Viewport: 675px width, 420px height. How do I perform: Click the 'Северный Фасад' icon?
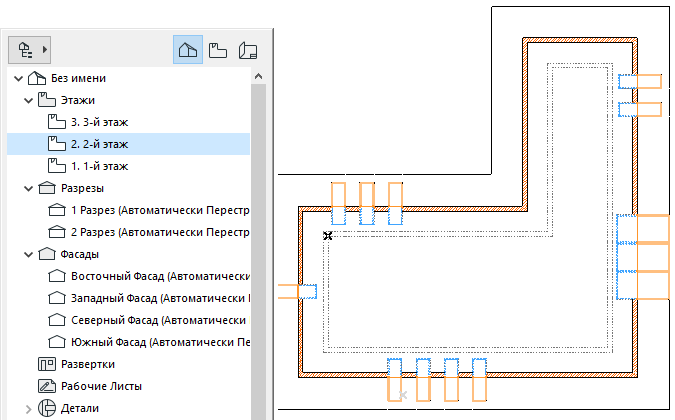56,320
